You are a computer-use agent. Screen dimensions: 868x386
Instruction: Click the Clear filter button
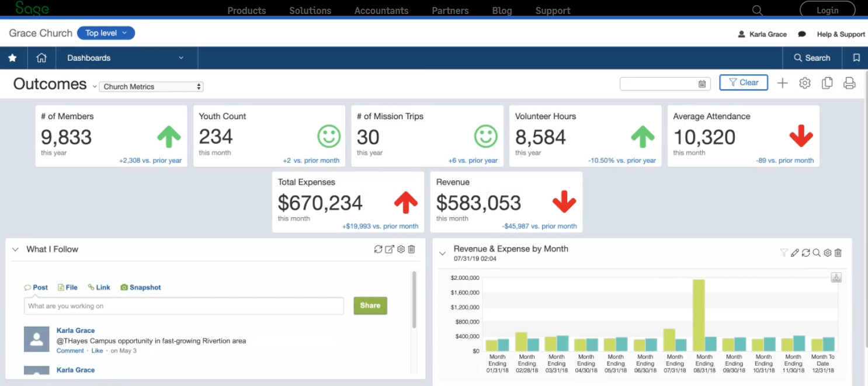[x=744, y=82]
